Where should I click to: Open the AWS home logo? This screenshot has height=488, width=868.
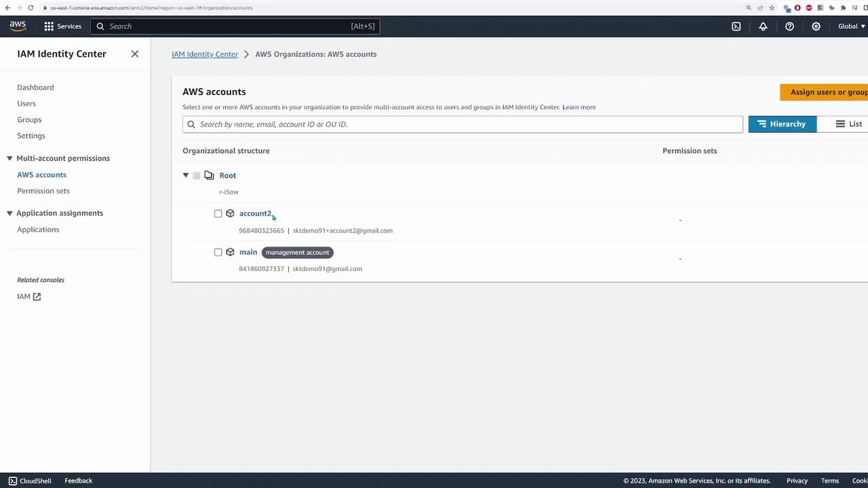(x=18, y=26)
